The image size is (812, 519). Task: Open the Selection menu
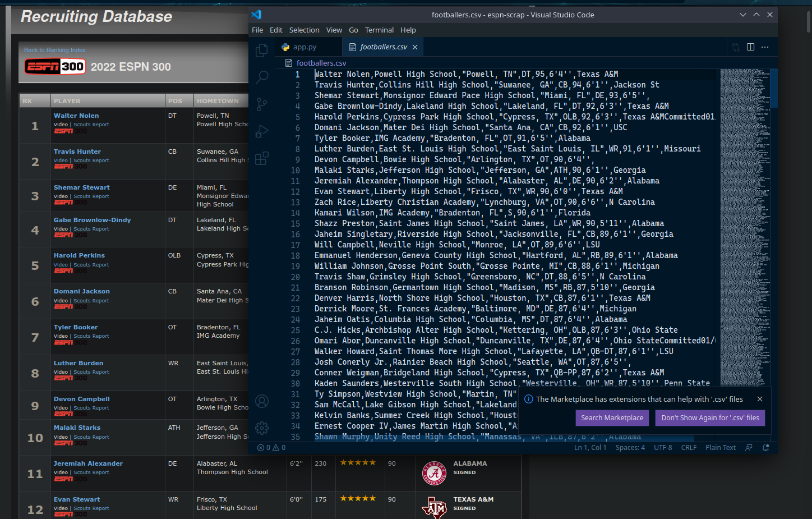click(x=304, y=30)
